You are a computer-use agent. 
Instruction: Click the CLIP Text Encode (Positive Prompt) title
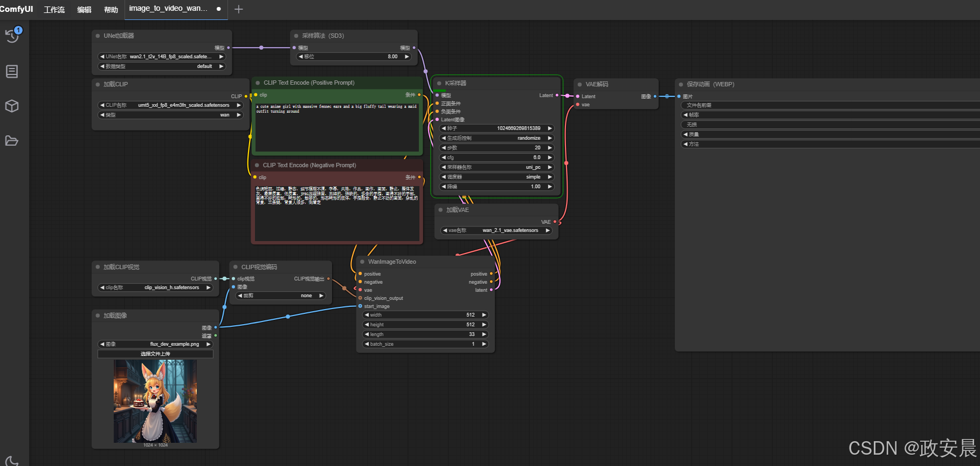[309, 83]
